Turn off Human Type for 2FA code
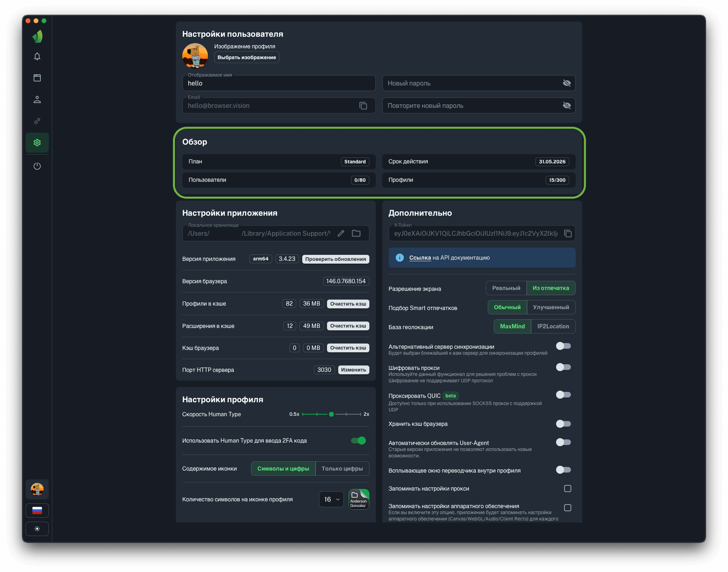This screenshot has height=572, width=728. 359,441
